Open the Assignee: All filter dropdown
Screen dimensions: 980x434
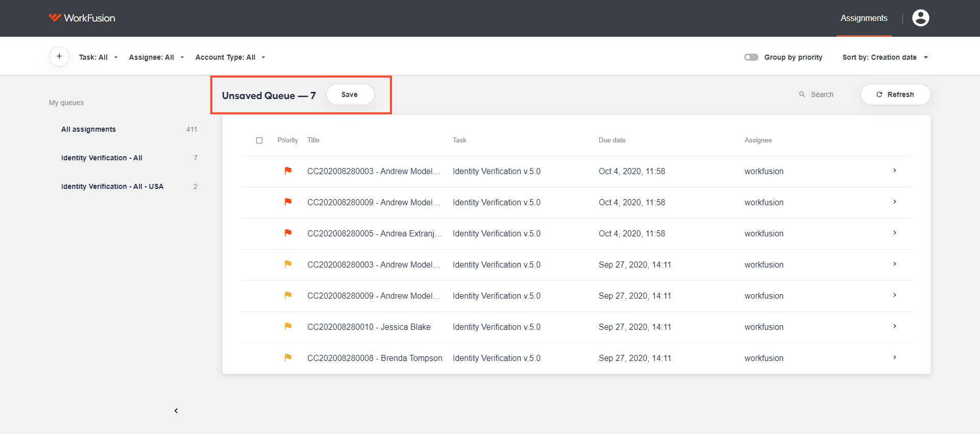[x=157, y=57]
